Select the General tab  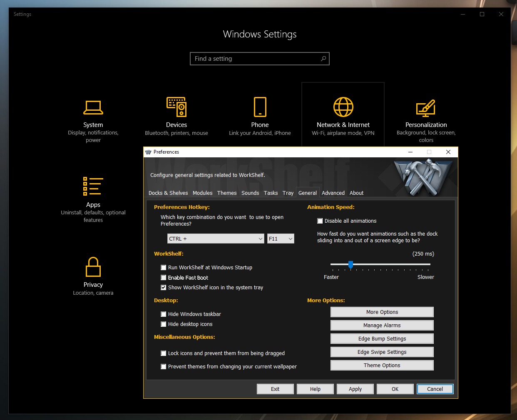[308, 193]
